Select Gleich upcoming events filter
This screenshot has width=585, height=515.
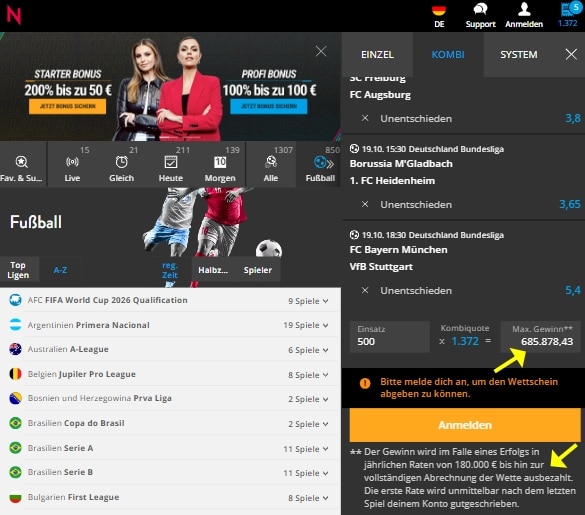coord(122,164)
